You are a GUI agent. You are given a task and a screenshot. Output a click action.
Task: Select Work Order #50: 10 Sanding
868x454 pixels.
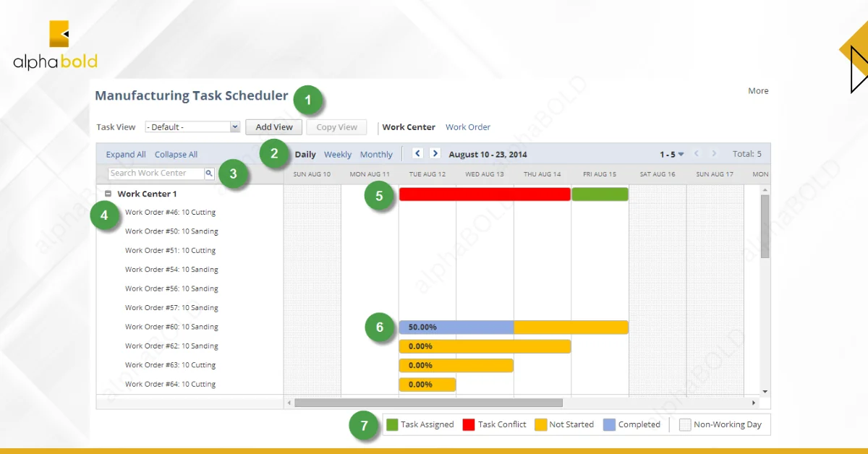171,231
